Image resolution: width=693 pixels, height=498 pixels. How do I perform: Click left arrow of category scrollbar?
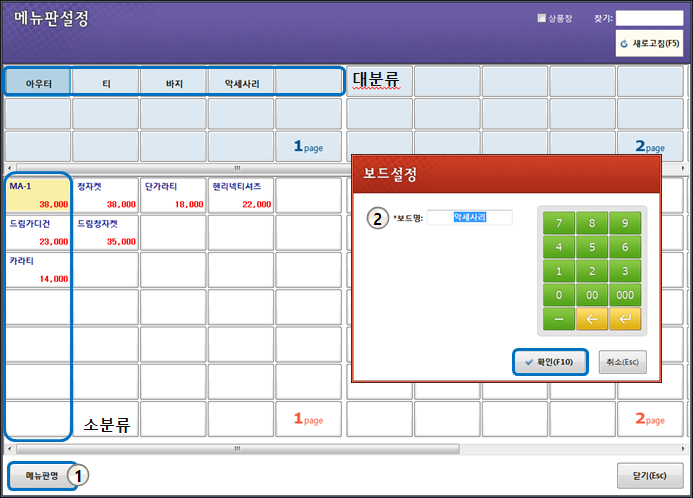tap(10, 168)
